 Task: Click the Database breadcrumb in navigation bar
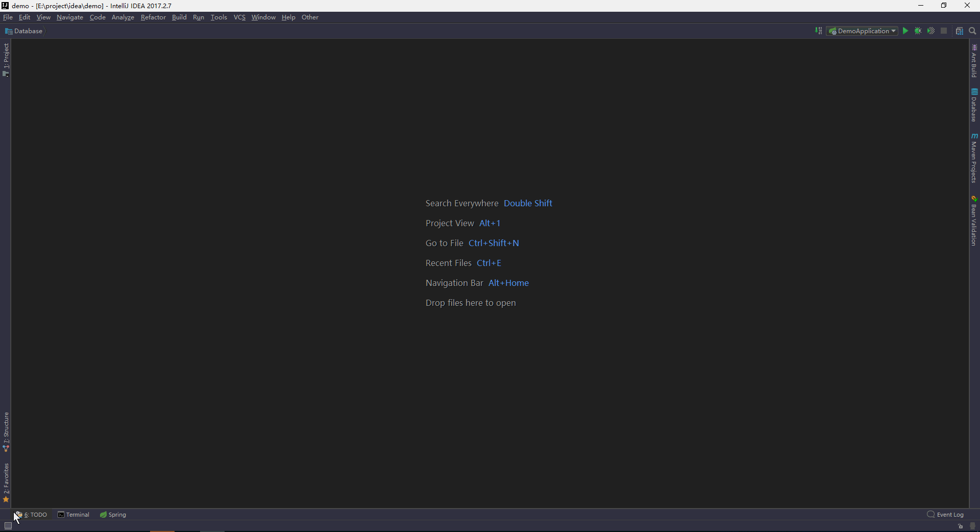[x=24, y=31]
